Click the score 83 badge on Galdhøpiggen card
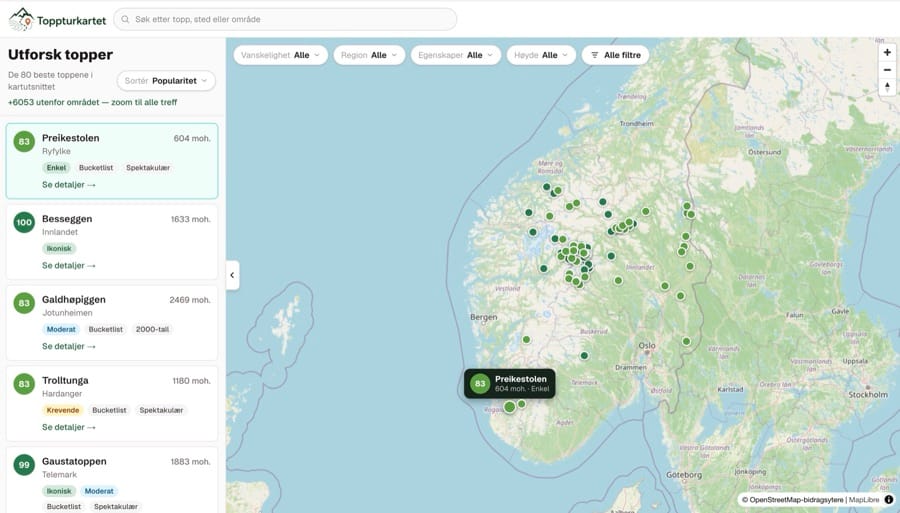The image size is (900, 513). pyautogui.click(x=24, y=304)
